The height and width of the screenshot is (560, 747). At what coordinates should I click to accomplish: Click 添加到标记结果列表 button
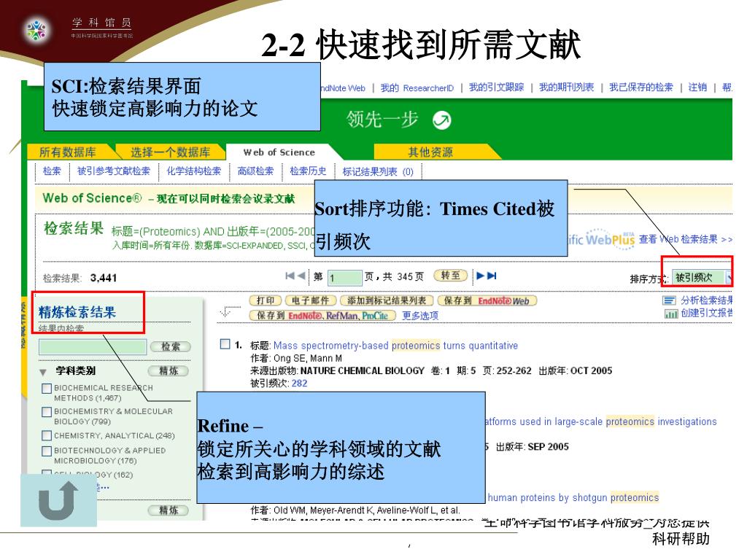click(x=387, y=301)
